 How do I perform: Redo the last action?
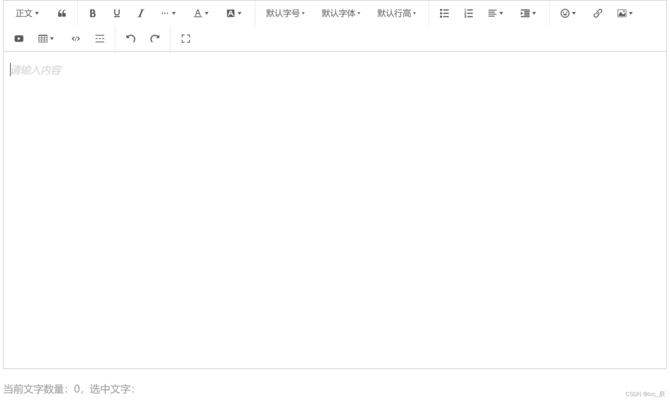[x=155, y=39]
